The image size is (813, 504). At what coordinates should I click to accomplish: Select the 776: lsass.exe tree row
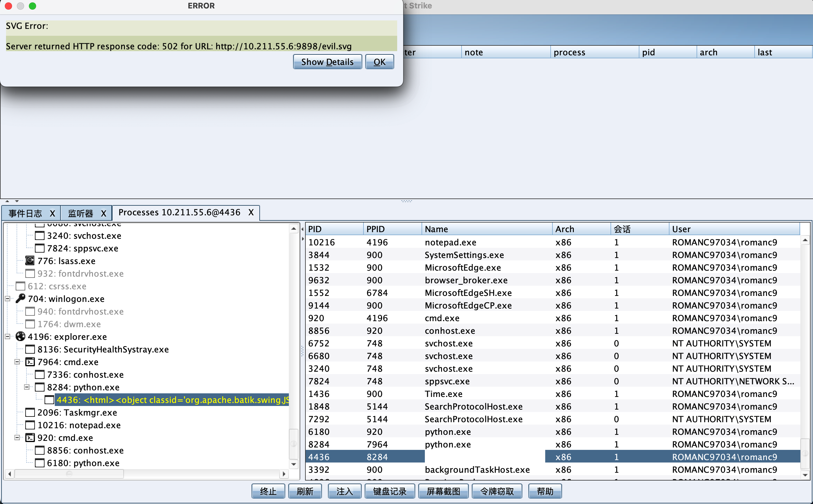pyautogui.click(x=66, y=261)
